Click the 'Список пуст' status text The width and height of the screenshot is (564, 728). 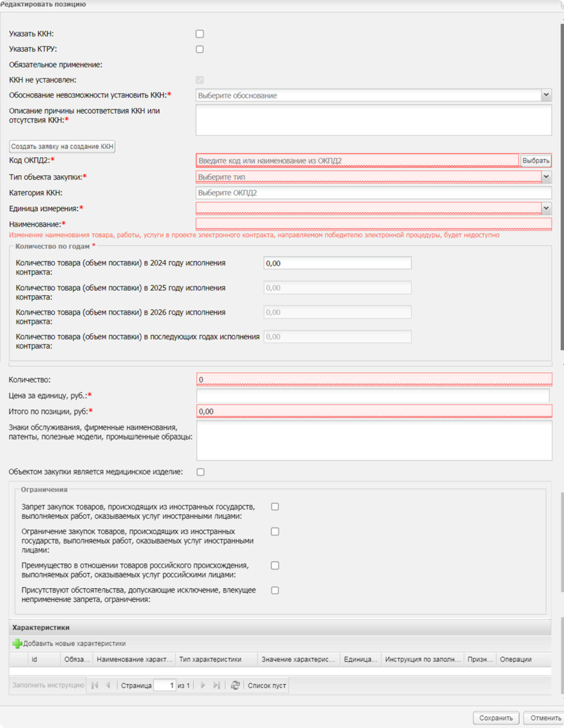[x=267, y=685]
